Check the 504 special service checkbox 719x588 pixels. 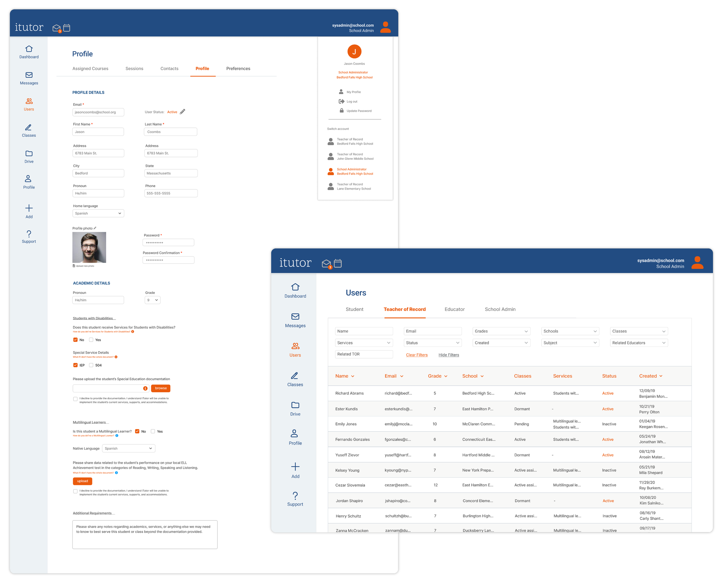point(91,365)
